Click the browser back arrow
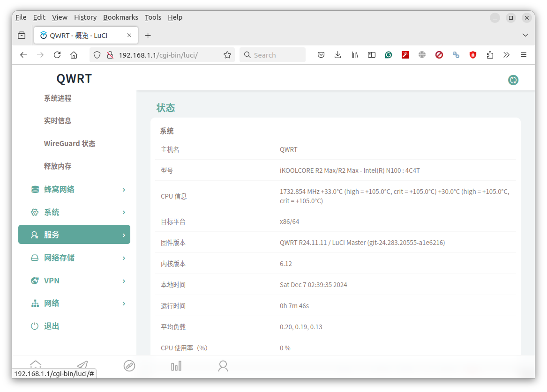 tap(23, 55)
